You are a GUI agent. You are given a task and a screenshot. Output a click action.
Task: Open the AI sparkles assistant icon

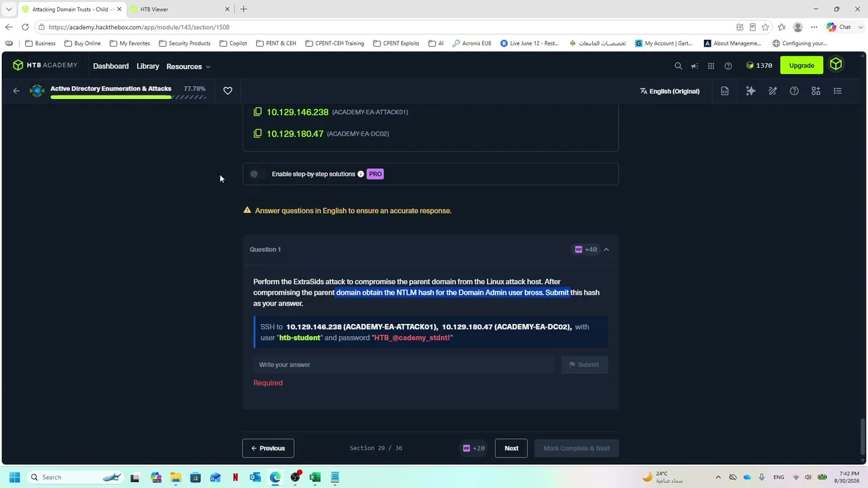point(751,91)
